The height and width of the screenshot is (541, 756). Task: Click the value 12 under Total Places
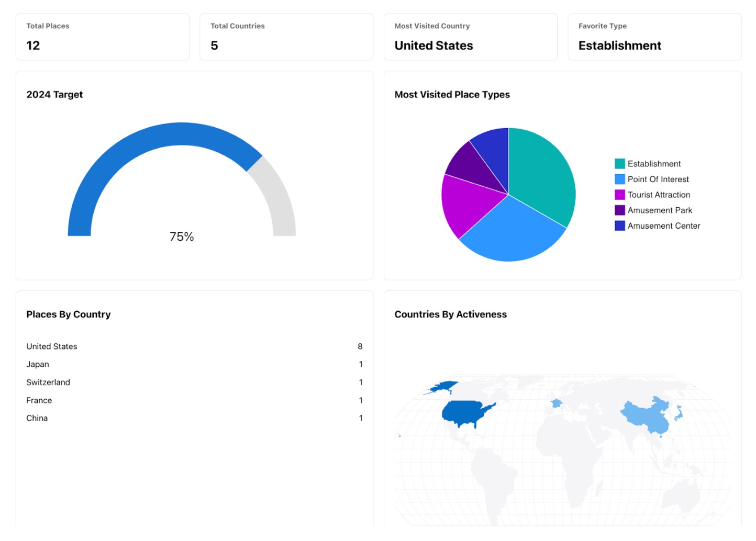click(x=33, y=46)
